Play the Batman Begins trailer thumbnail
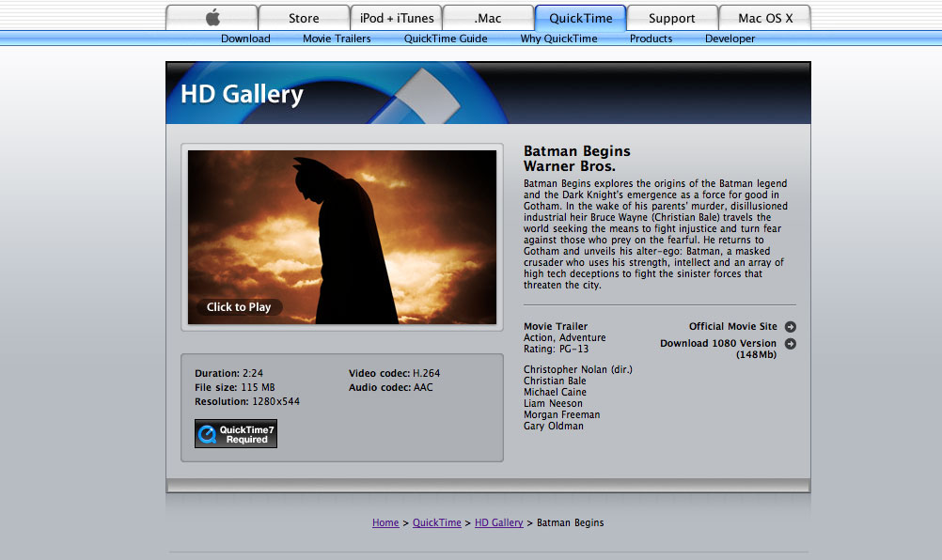Viewport: 942px width, 560px height. pyautogui.click(x=342, y=237)
